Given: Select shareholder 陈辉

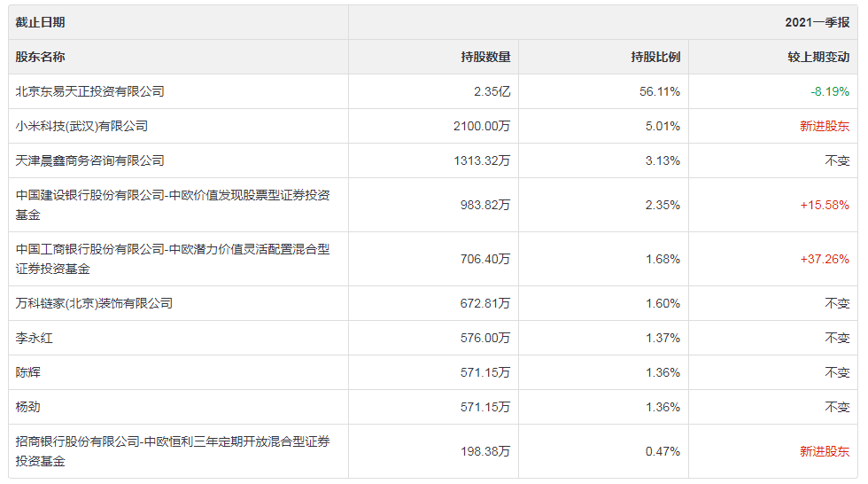Looking at the screenshot, I should (28, 372).
